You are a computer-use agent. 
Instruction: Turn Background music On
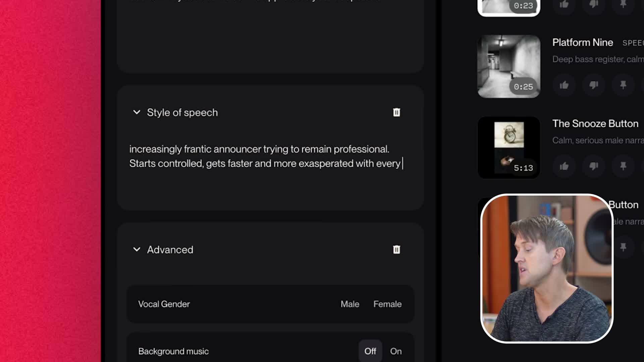396,351
